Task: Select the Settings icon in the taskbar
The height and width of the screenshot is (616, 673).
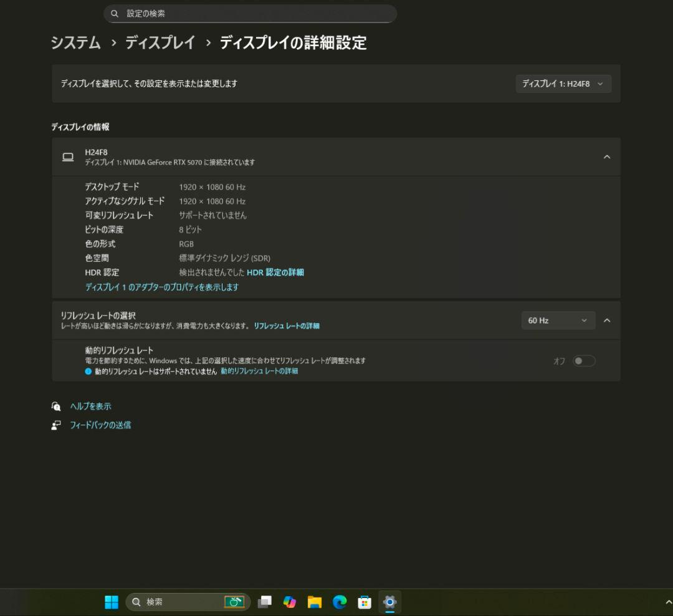Action: click(389, 602)
